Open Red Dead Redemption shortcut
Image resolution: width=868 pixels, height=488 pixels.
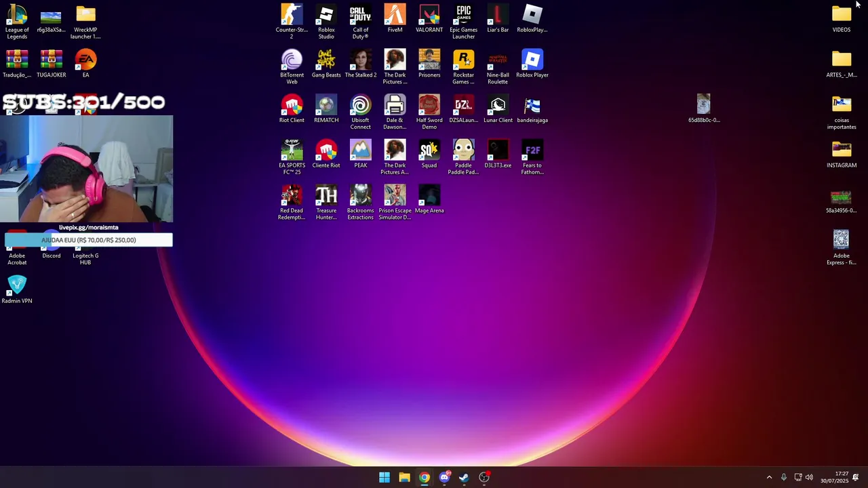click(x=292, y=202)
